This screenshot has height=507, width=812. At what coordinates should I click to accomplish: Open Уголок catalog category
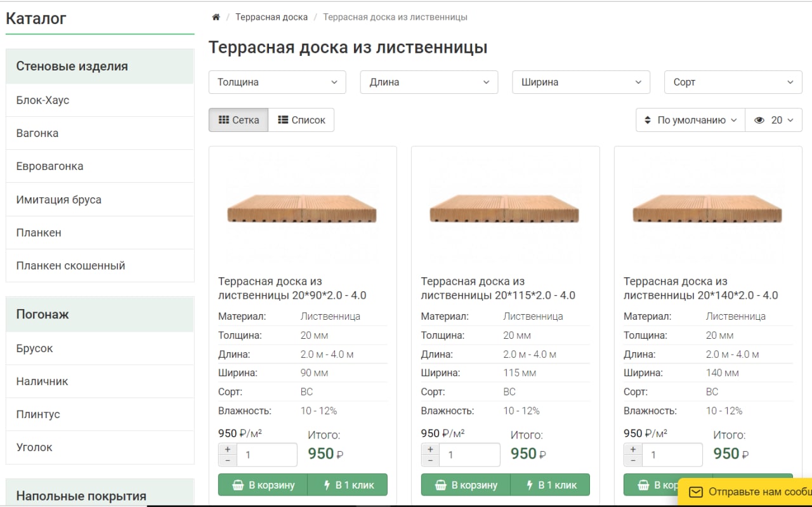coord(100,447)
